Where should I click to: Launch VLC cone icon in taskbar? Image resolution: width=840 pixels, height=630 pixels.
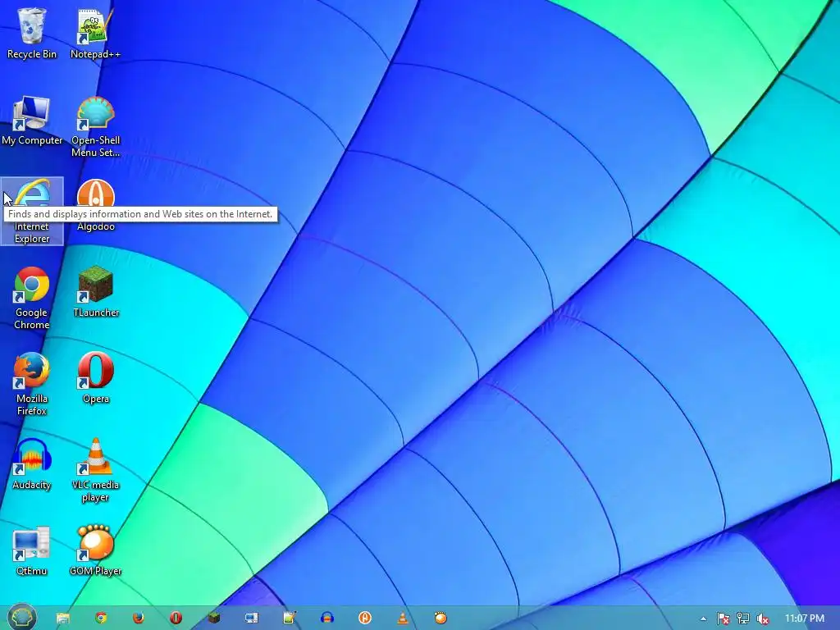[x=402, y=619]
